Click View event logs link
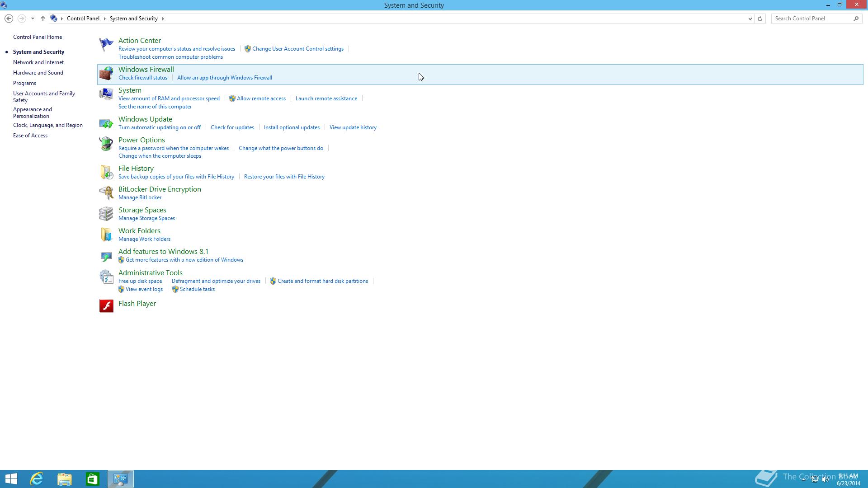The image size is (868, 488). [144, 289]
